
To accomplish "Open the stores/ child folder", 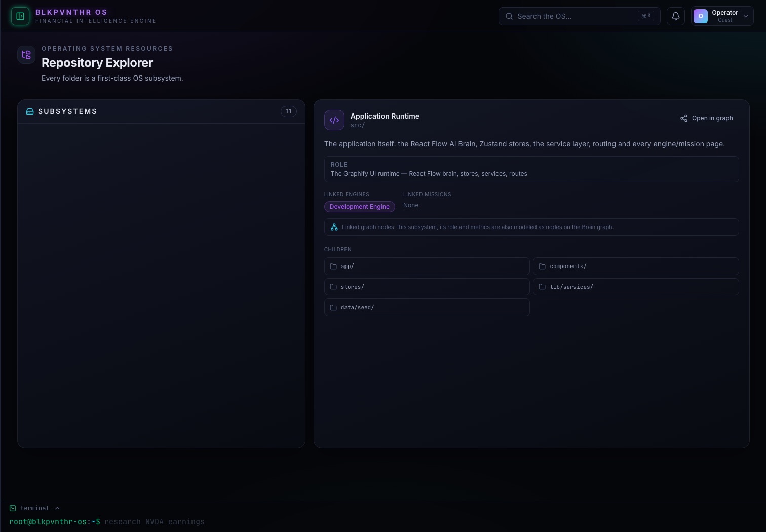I will tap(427, 287).
